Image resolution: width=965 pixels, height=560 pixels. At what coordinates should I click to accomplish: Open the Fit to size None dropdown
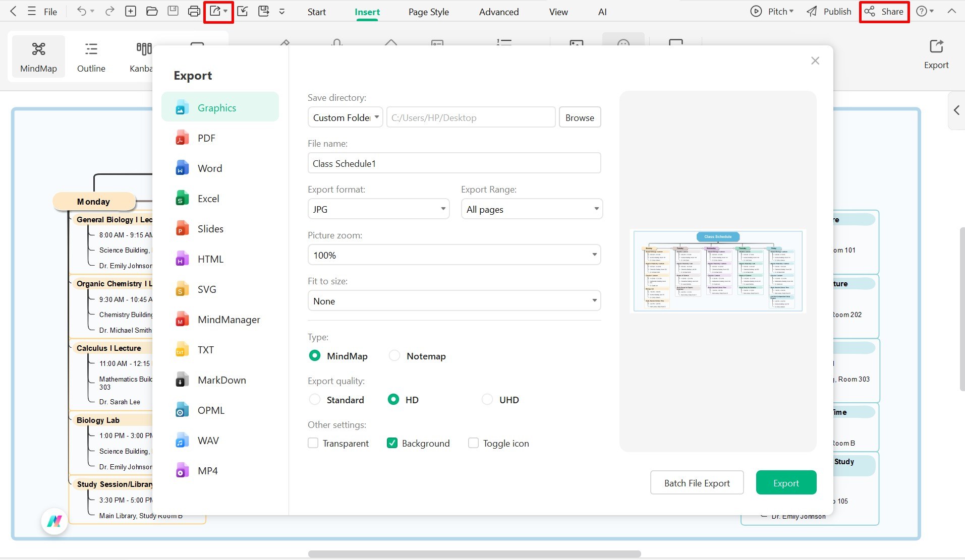pyautogui.click(x=454, y=300)
